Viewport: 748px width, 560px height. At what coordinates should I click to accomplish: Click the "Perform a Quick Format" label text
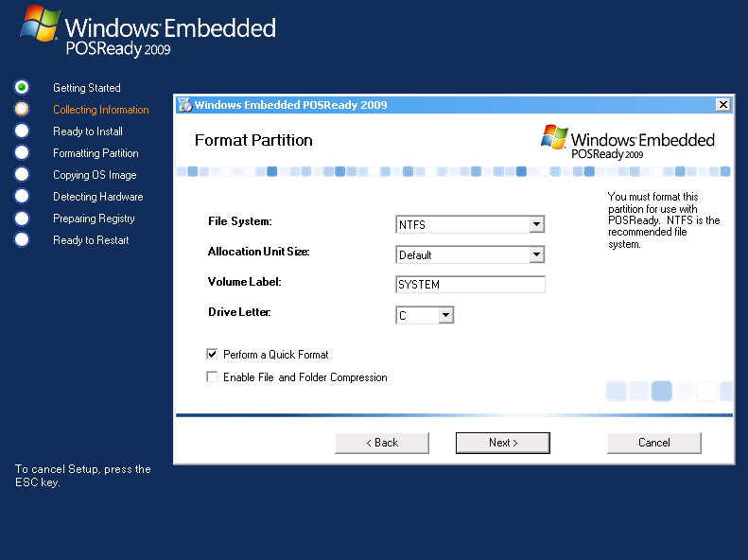(276, 355)
